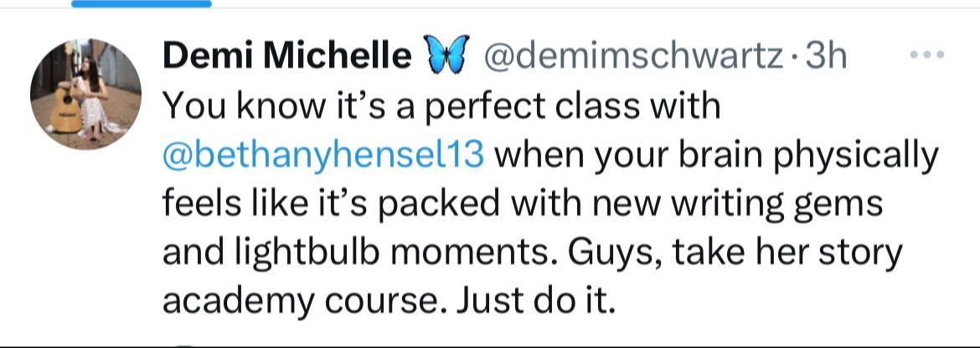This screenshot has width=980, height=348.
Task: Click the phrase "your brain physically"
Action: point(781,155)
